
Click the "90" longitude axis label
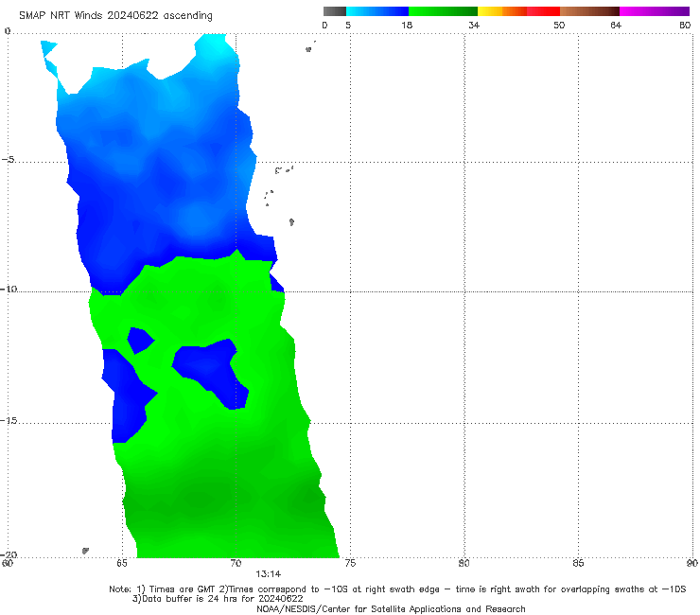click(x=692, y=563)
